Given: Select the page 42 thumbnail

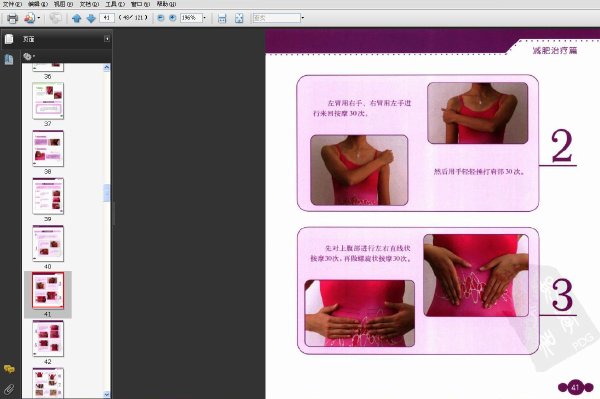Looking at the screenshot, I should (48, 339).
